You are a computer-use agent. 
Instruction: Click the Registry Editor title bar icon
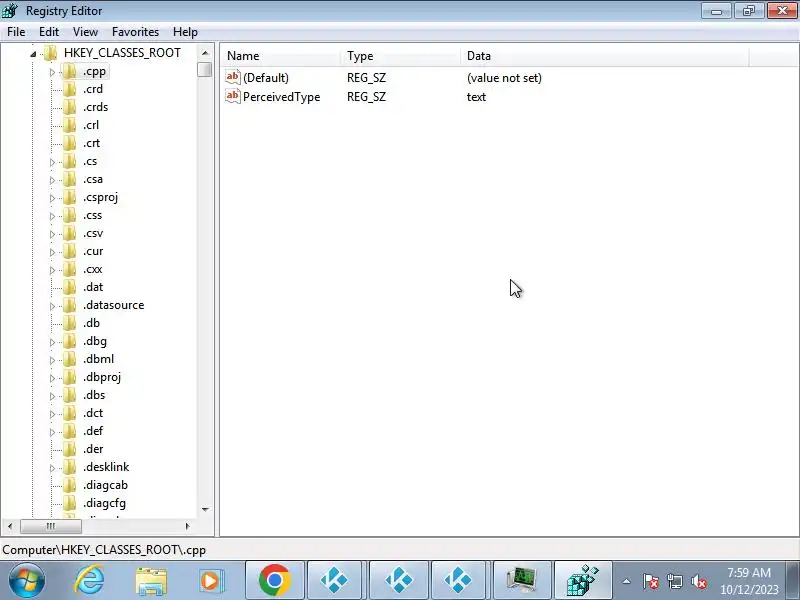pos(10,10)
